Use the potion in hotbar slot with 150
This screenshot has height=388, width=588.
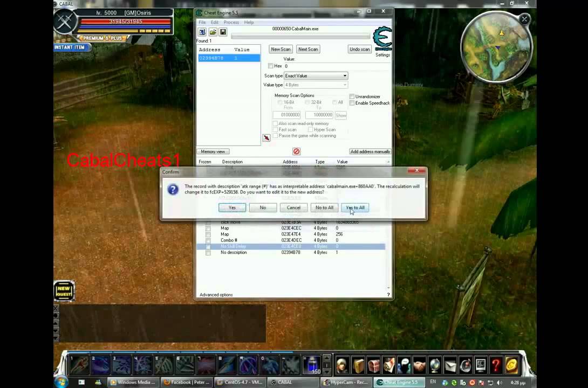point(312,365)
